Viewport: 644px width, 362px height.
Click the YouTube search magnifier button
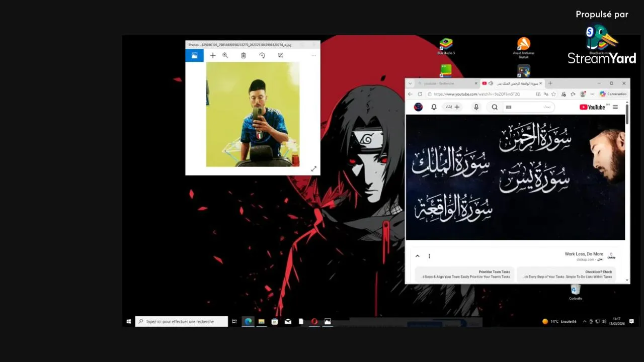[x=495, y=107]
